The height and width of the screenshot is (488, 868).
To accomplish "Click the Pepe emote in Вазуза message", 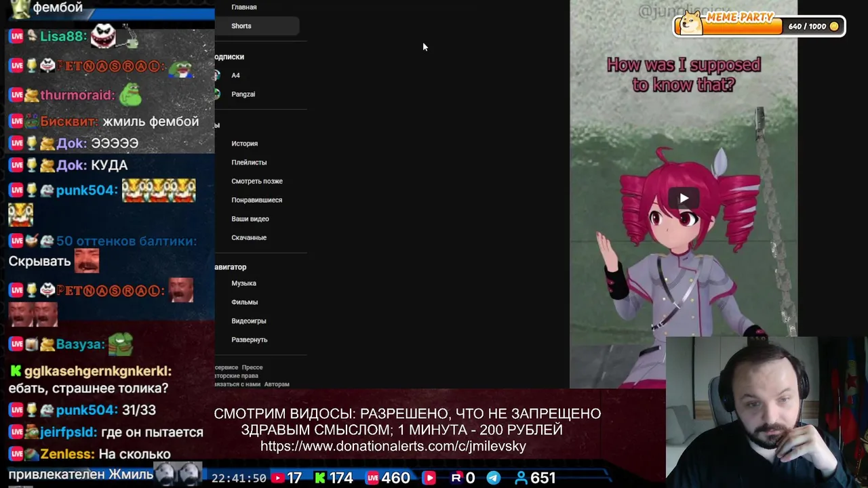I will tap(121, 344).
